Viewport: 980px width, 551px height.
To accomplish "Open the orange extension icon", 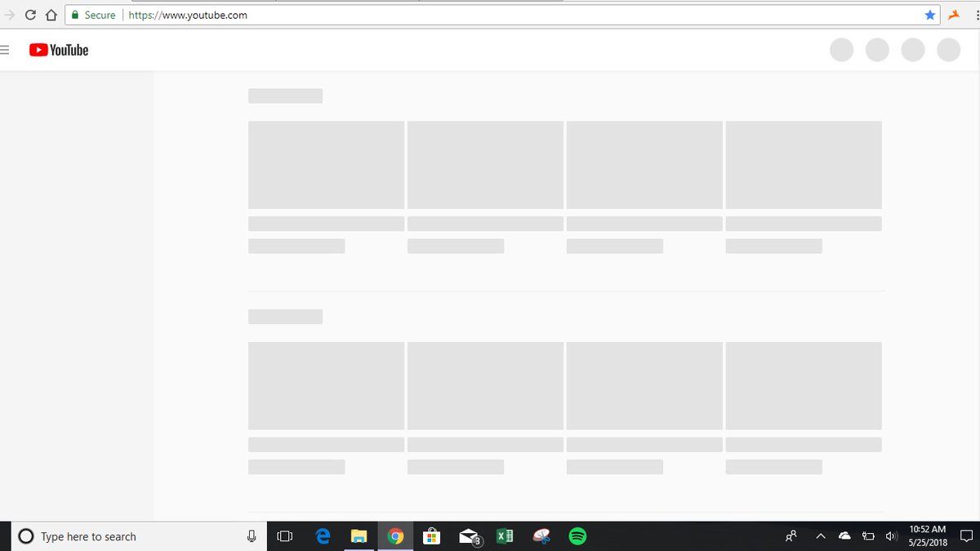I will [x=953, y=15].
